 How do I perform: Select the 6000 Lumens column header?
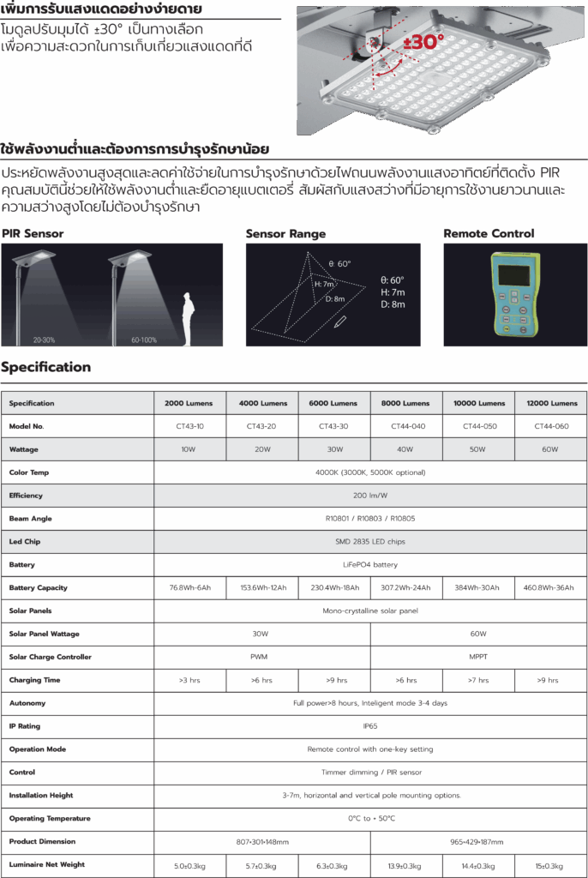coord(334,403)
